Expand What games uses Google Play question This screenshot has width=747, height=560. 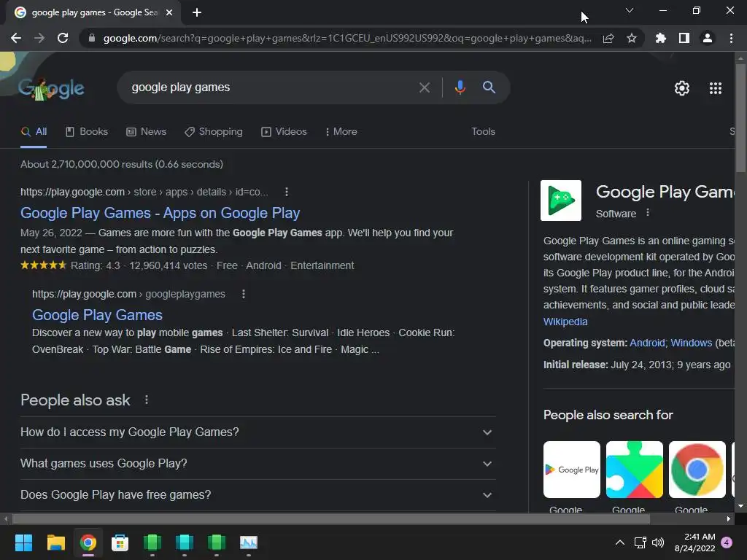coord(258,464)
